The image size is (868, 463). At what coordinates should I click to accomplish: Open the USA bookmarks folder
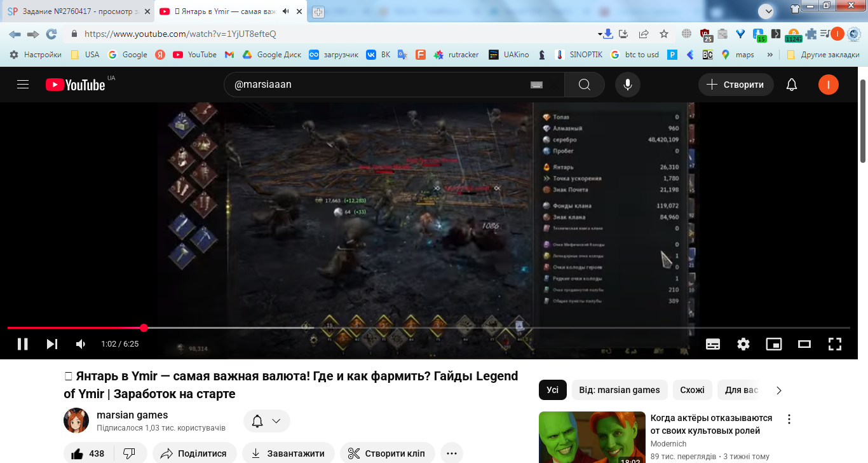[85, 55]
